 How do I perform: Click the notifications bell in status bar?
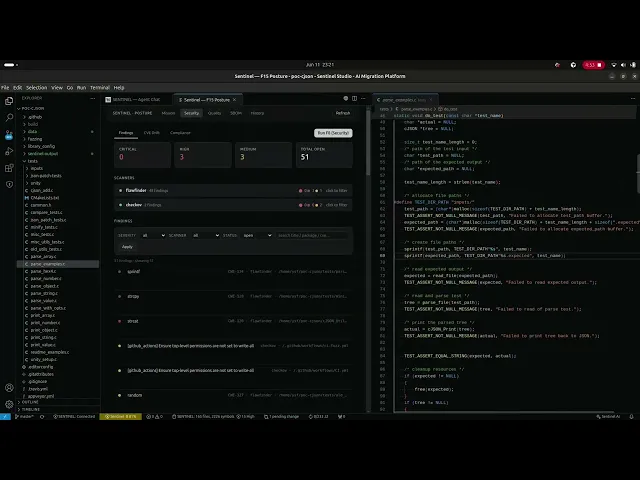631,416
